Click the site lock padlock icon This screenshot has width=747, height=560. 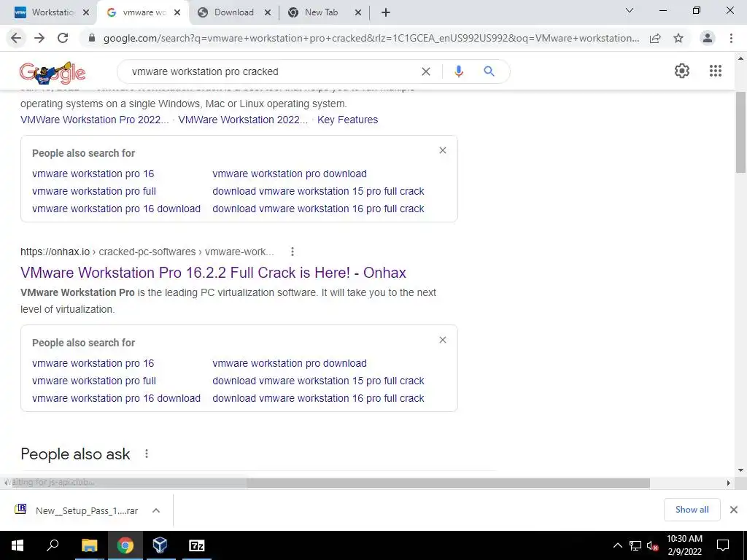click(x=92, y=38)
